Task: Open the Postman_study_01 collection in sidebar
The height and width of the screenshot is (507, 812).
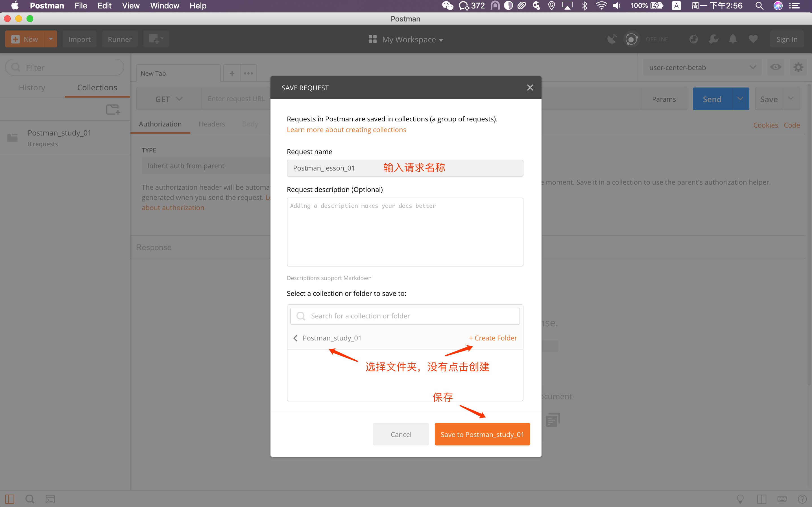Action: [x=65, y=138]
